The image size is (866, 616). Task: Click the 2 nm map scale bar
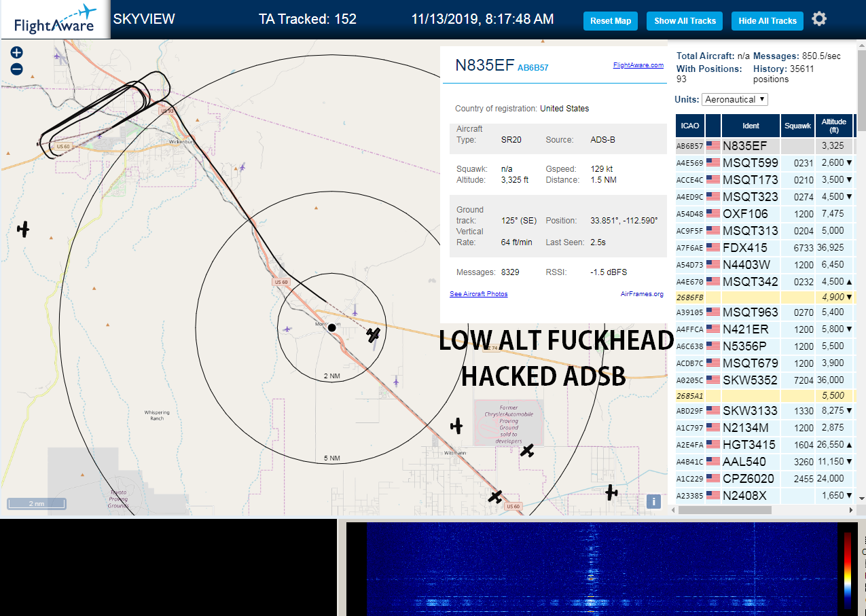tap(37, 504)
